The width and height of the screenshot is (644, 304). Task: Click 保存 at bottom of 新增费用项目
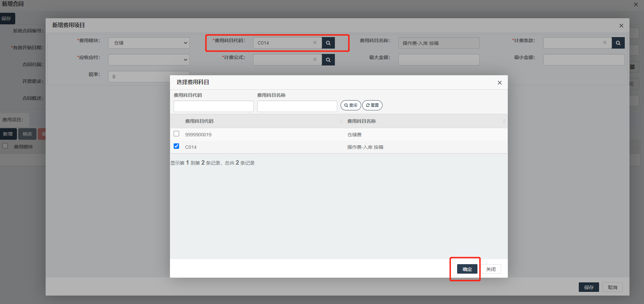pos(589,287)
